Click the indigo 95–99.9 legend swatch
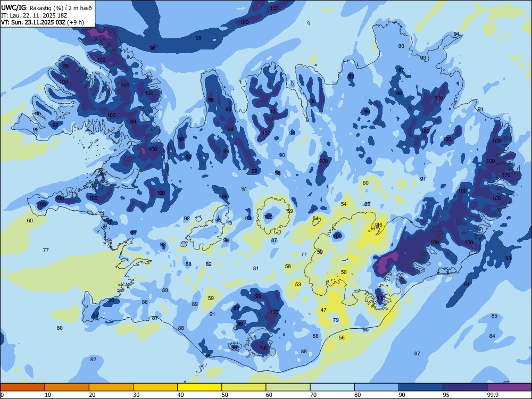This screenshot has height=399, width=532. [465, 387]
